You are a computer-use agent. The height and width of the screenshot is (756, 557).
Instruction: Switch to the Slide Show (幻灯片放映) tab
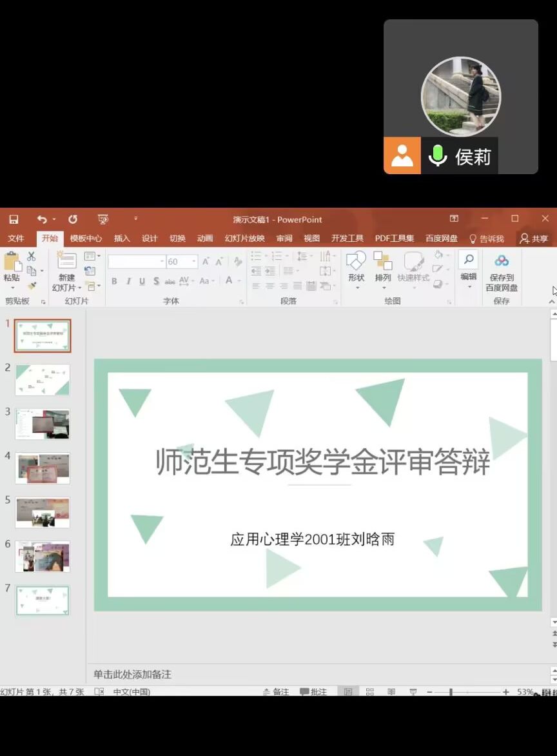[244, 239]
